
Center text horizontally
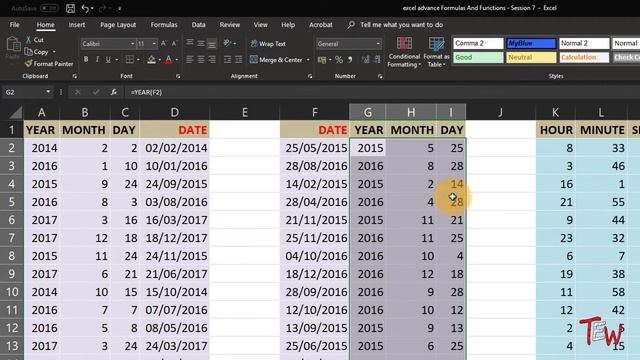point(201,60)
